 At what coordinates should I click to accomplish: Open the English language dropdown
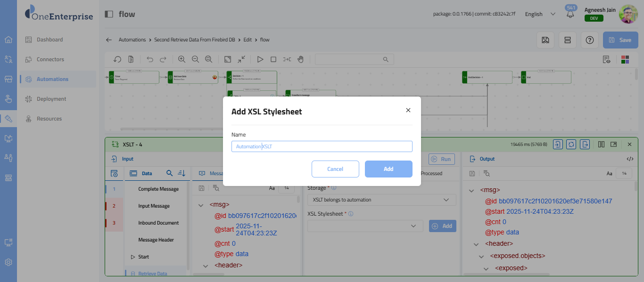pos(540,14)
